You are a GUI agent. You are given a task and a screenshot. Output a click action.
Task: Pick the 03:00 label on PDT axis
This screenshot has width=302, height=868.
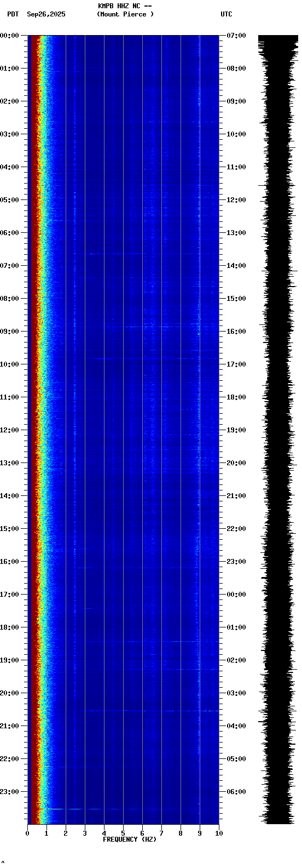coord(10,134)
